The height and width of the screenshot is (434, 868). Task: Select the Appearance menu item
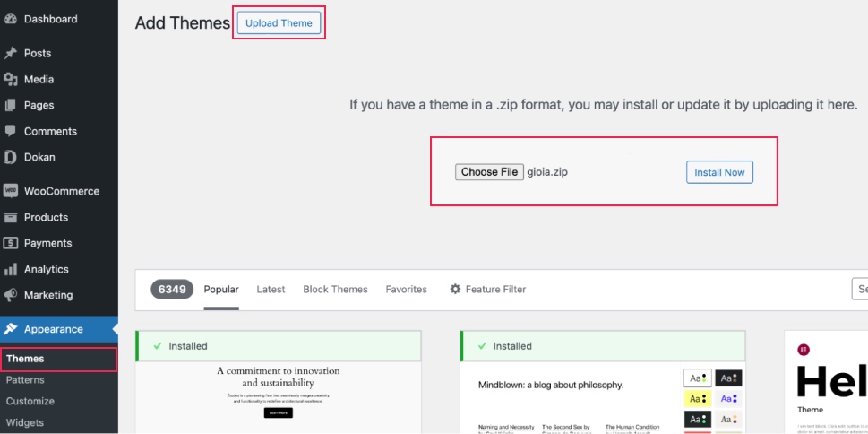59,329
